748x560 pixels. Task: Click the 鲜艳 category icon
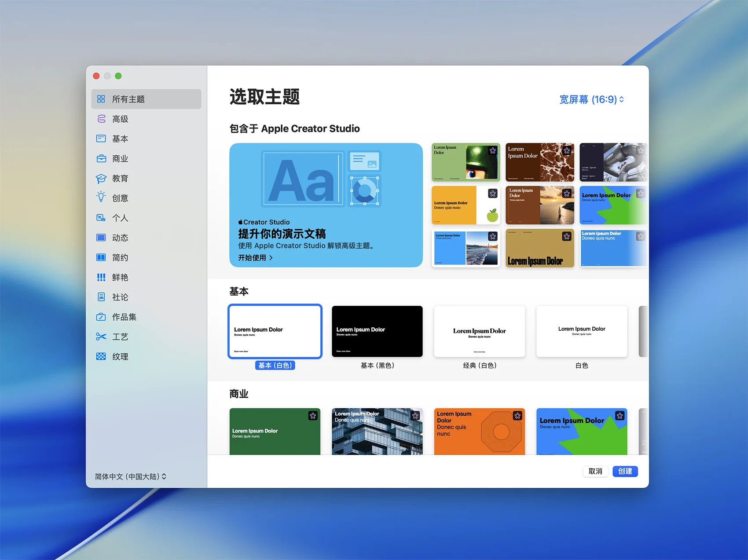[x=101, y=277]
